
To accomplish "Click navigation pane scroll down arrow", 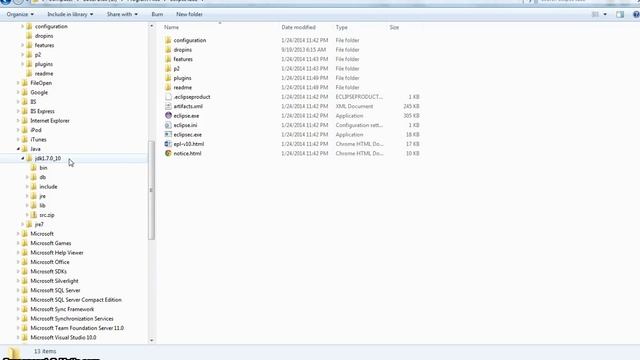I will [151, 340].
